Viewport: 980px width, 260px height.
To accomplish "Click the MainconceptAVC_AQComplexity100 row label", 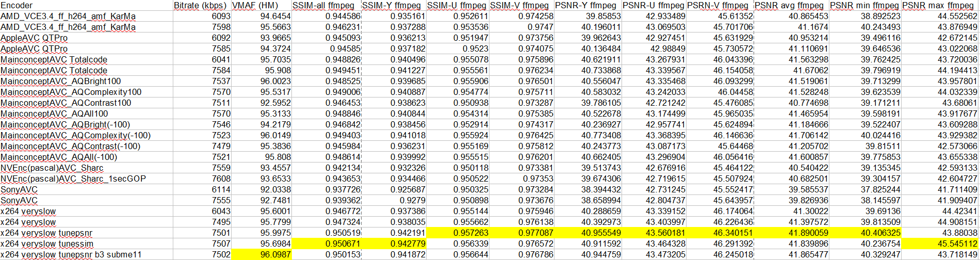I will (86, 92).
